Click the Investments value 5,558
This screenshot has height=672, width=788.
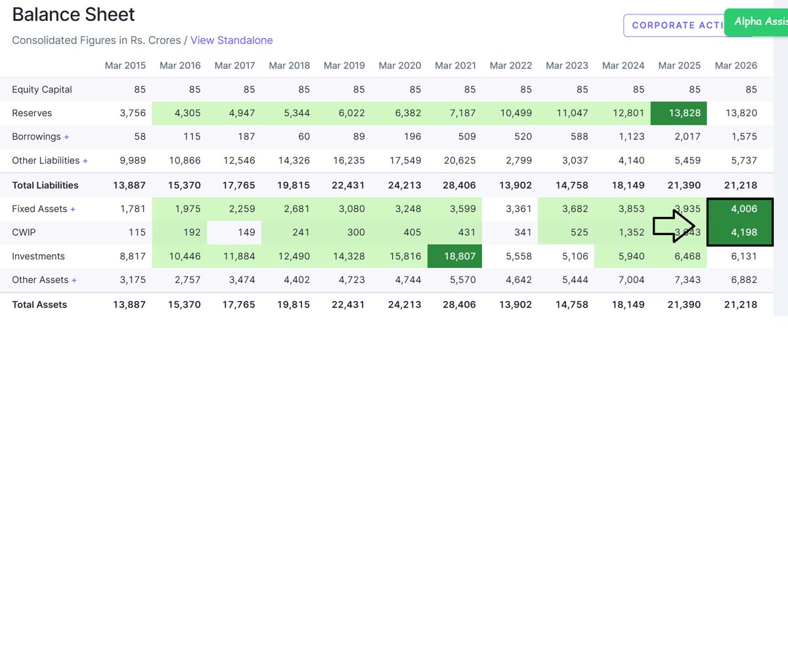(x=519, y=256)
